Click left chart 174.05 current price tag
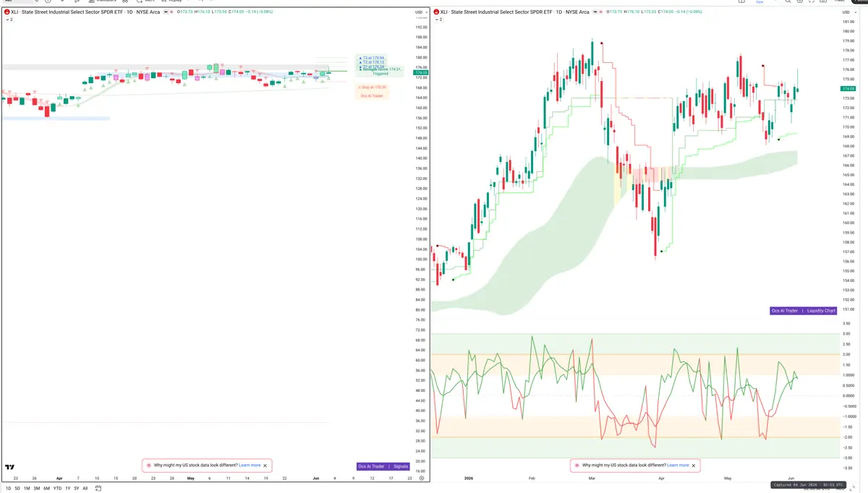Image resolution: width=868 pixels, height=493 pixels. 420,73
